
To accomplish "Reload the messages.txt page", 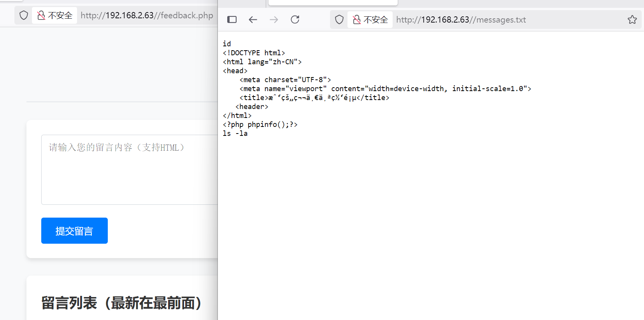I will tap(295, 19).
